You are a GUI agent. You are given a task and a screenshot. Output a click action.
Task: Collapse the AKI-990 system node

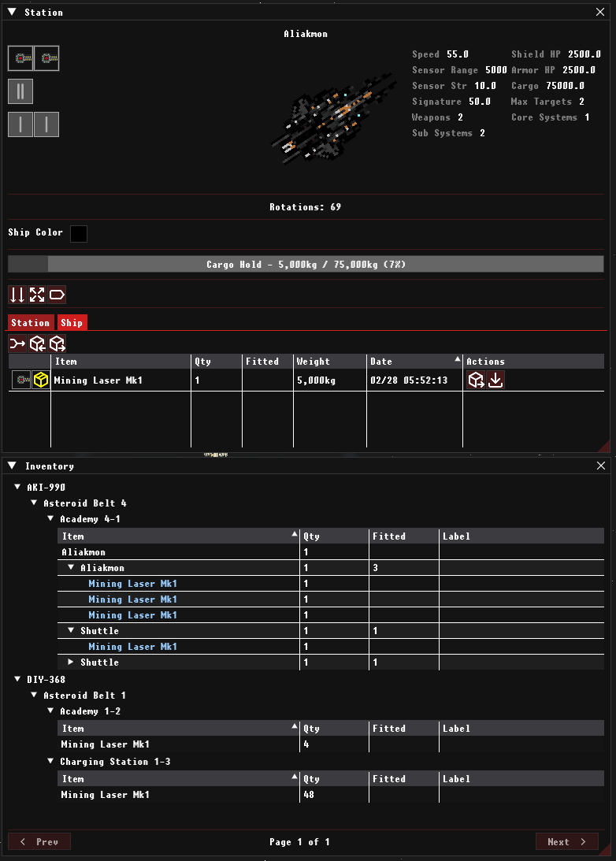click(x=17, y=487)
